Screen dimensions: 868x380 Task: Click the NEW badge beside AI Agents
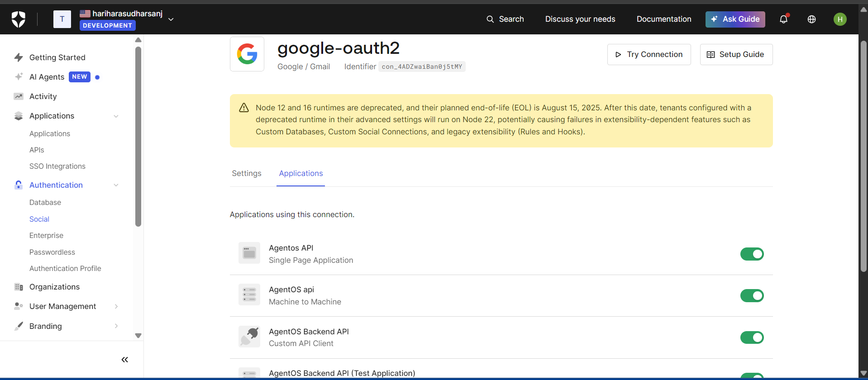(80, 77)
